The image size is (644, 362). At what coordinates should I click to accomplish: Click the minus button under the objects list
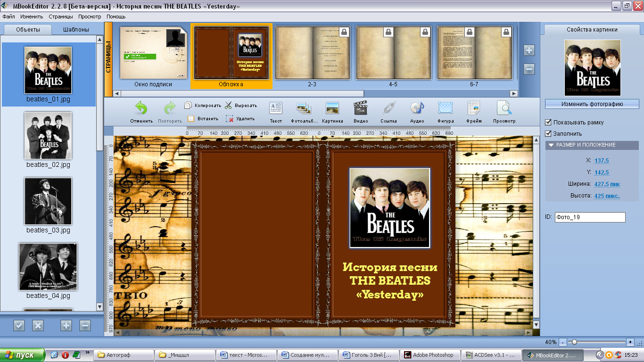click(85, 325)
